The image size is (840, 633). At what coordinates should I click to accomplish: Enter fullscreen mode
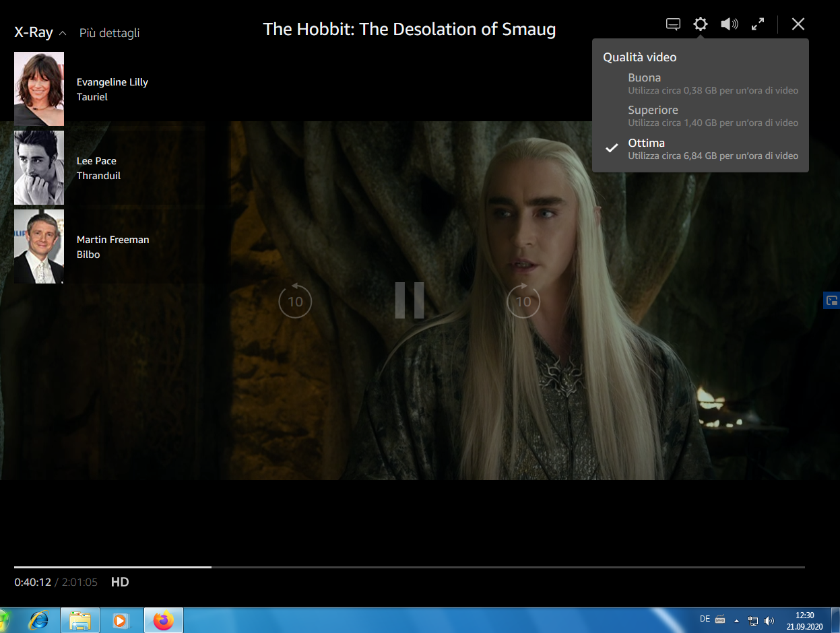[x=758, y=24]
